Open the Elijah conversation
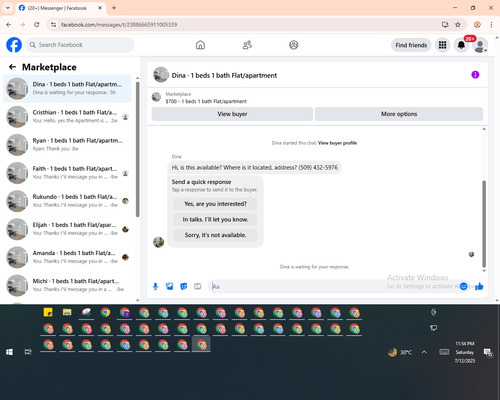 pyautogui.click(x=67, y=229)
